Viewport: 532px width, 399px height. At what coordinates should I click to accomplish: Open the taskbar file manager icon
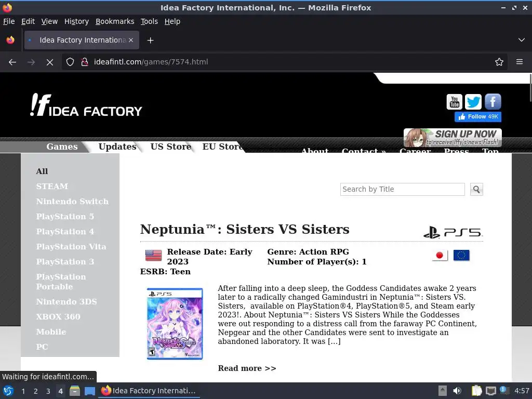click(75, 391)
